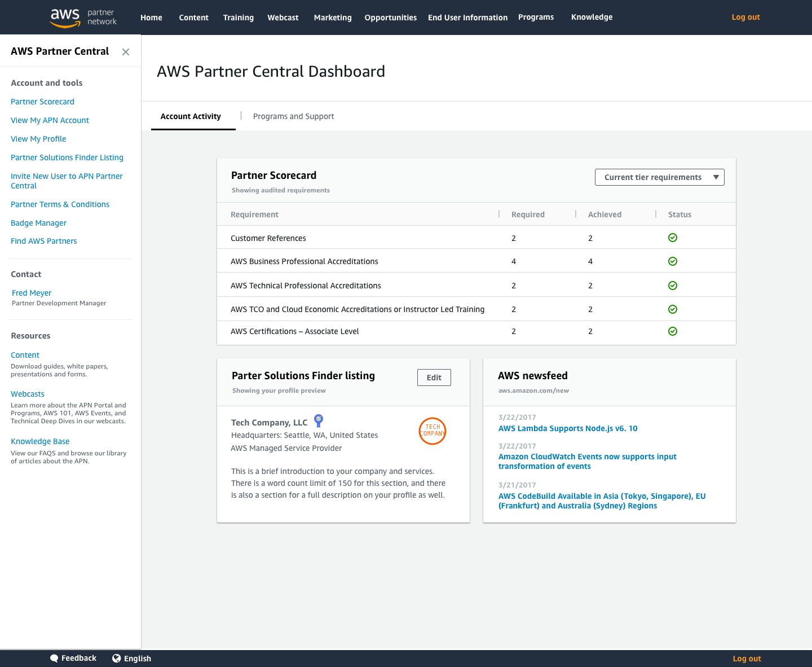Click Invite New User to APN Partner Central
812x667 pixels.
click(x=67, y=181)
